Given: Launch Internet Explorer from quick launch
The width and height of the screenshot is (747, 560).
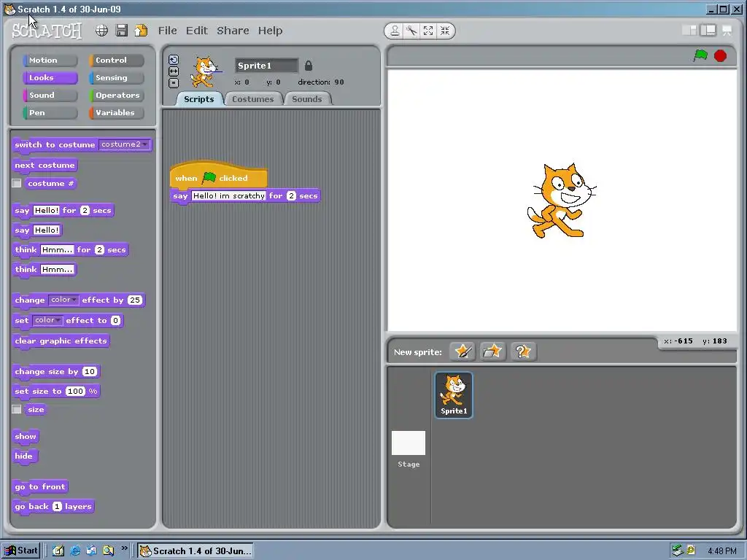Looking at the screenshot, I should (75, 551).
